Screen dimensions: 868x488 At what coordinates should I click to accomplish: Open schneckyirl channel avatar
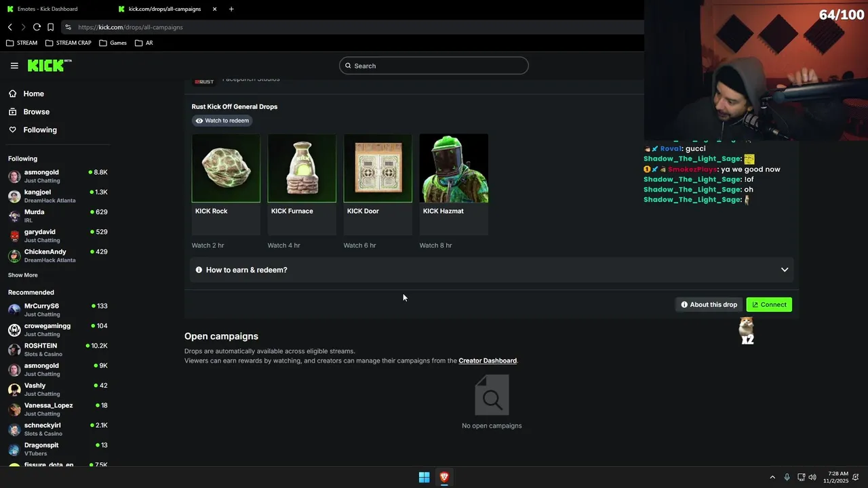[x=14, y=430]
